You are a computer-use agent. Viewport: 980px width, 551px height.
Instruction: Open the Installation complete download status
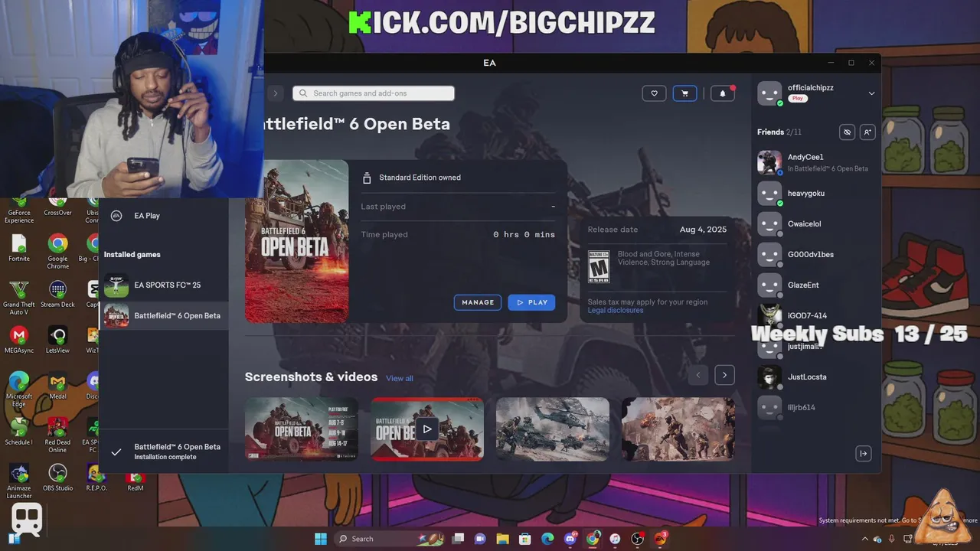tap(165, 452)
